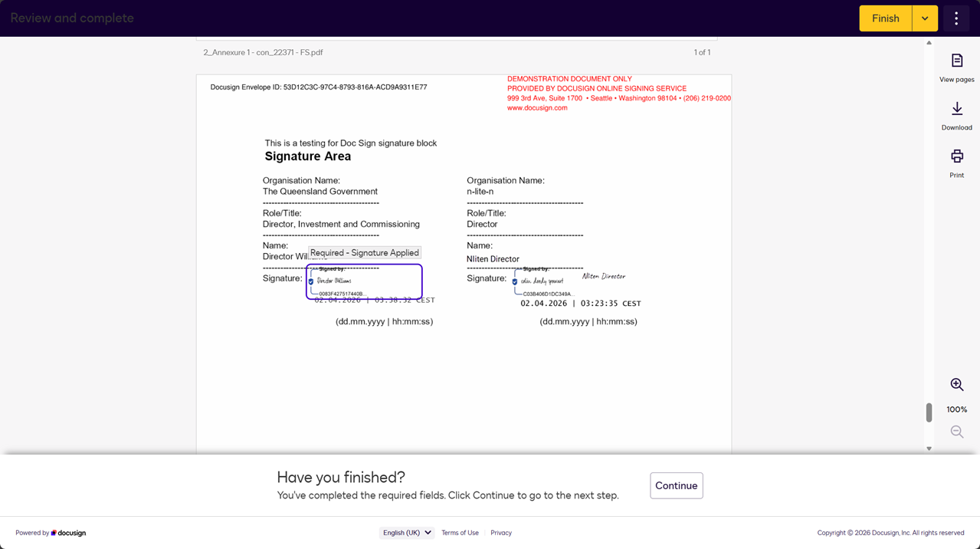Click the n-lite-n Director signature block
Screen dimensions: 980x549
[544, 281]
